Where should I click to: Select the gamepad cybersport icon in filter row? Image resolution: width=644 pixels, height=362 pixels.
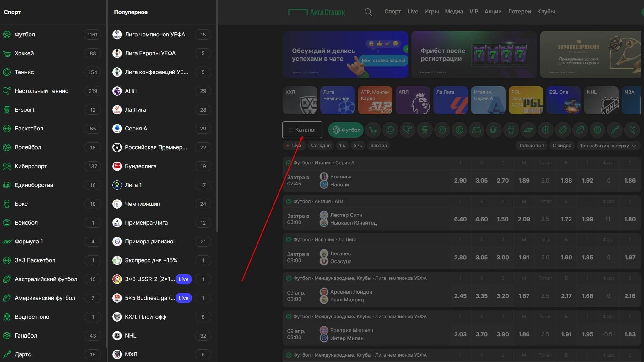[477, 130]
